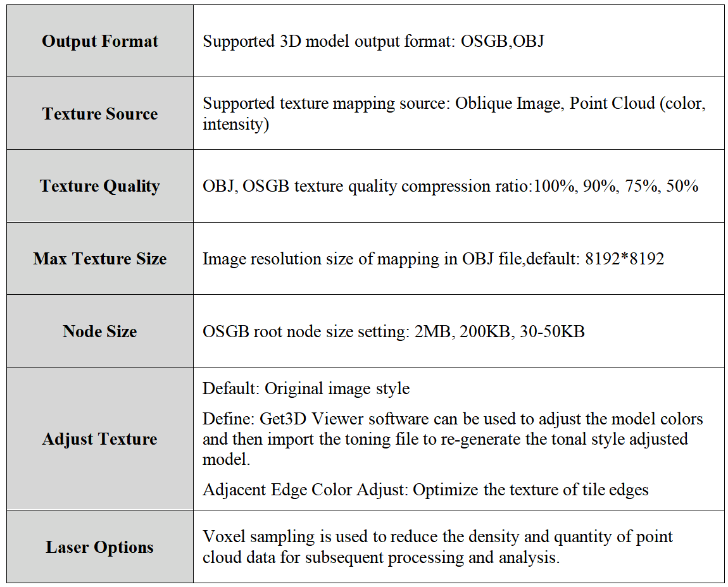This screenshot has width=728, height=587.
Task: Click the Voxel sampling description text
Action: click(x=437, y=547)
